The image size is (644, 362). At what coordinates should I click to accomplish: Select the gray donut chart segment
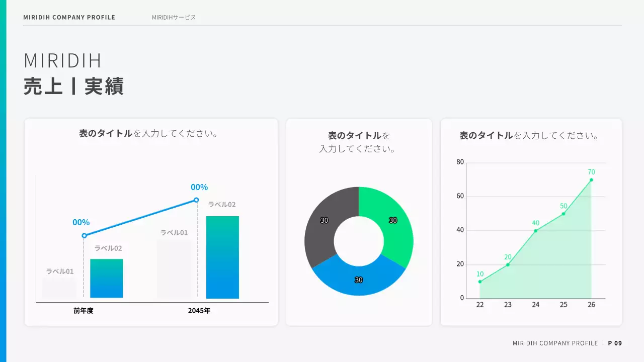click(325, 221)
